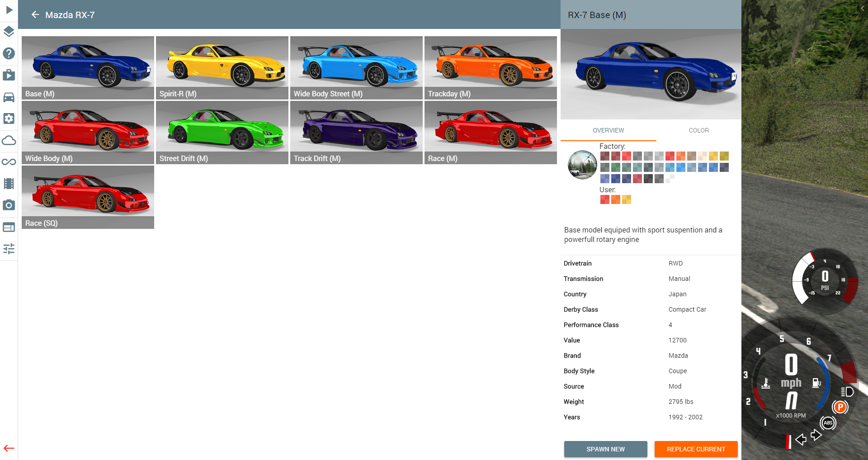
Task: Select the green Street Drift (M) thumbnail
Action: coord(222,133)
